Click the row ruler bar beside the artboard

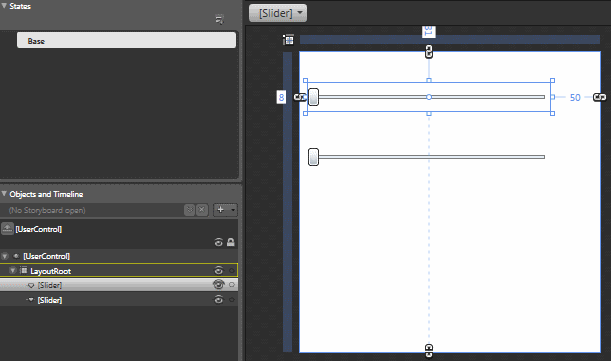(x=288, y=202)
